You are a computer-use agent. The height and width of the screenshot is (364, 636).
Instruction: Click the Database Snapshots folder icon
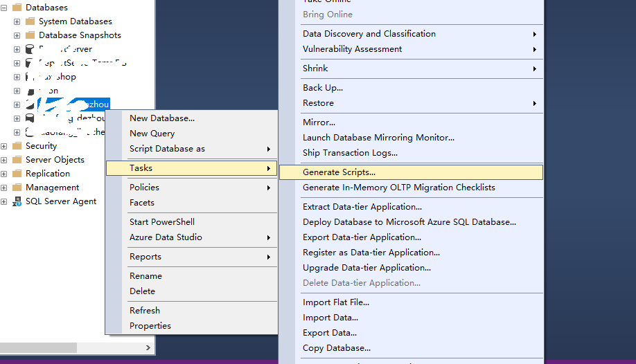(30, 35)
